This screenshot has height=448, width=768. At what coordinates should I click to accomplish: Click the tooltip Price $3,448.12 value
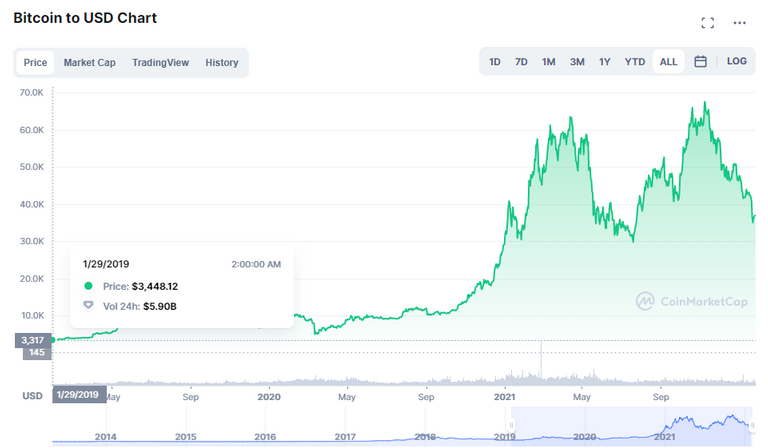pyautogui.click(x=155, y=286)
